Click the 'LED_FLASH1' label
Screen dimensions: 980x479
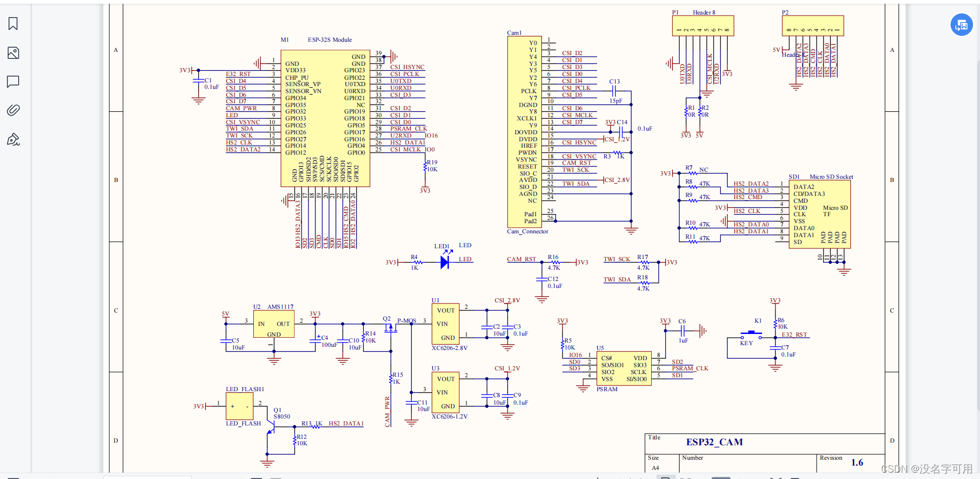tap(245, 389)
